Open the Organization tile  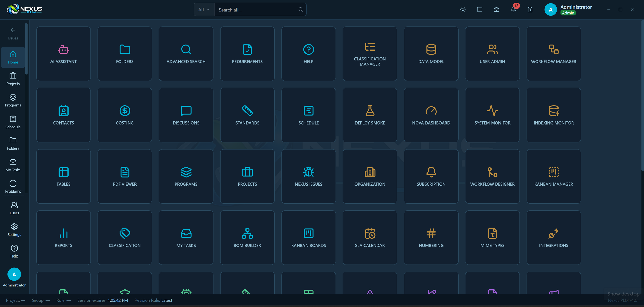coord(370,176)
